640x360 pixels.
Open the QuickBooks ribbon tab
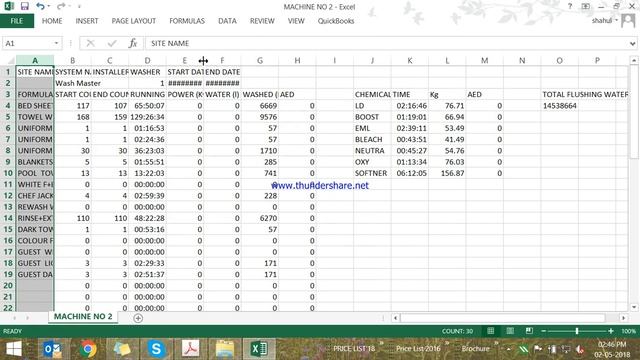(x=336, y=21)
